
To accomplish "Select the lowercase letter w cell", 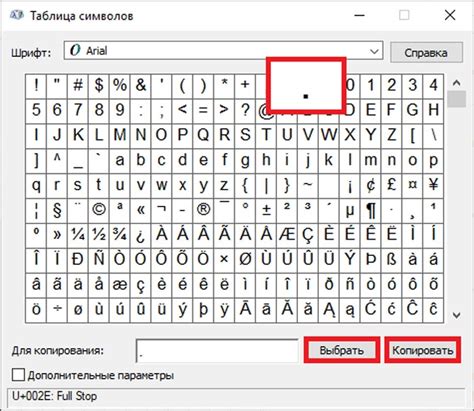I will pos(161,186).
